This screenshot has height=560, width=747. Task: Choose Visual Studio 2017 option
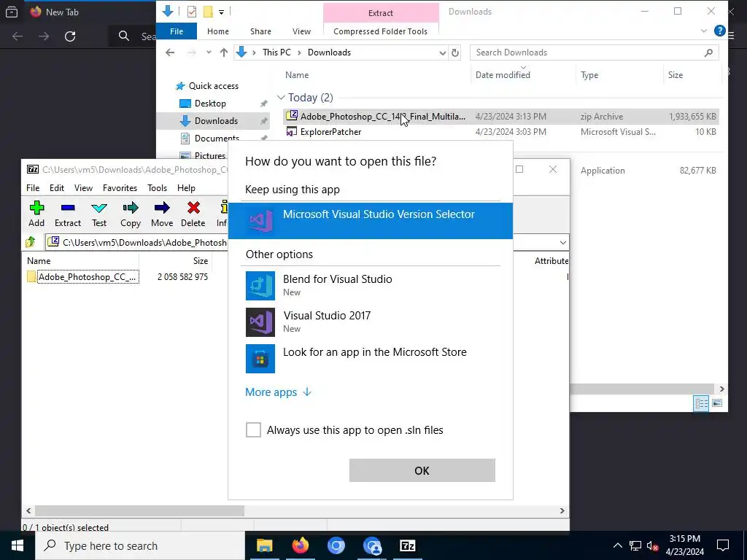point(371,322)
